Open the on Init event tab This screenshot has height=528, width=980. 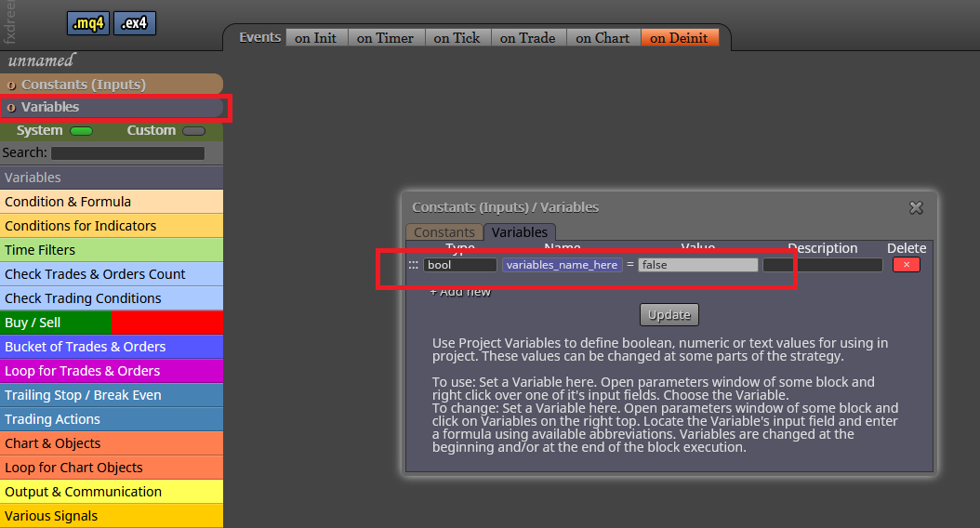tap(315, 38)
